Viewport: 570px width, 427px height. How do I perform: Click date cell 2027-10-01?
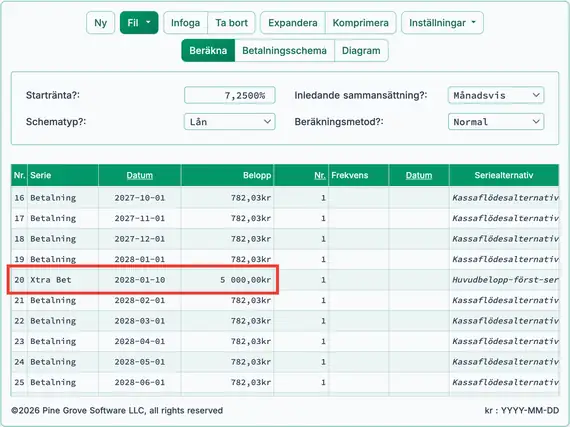click(140, 198)
